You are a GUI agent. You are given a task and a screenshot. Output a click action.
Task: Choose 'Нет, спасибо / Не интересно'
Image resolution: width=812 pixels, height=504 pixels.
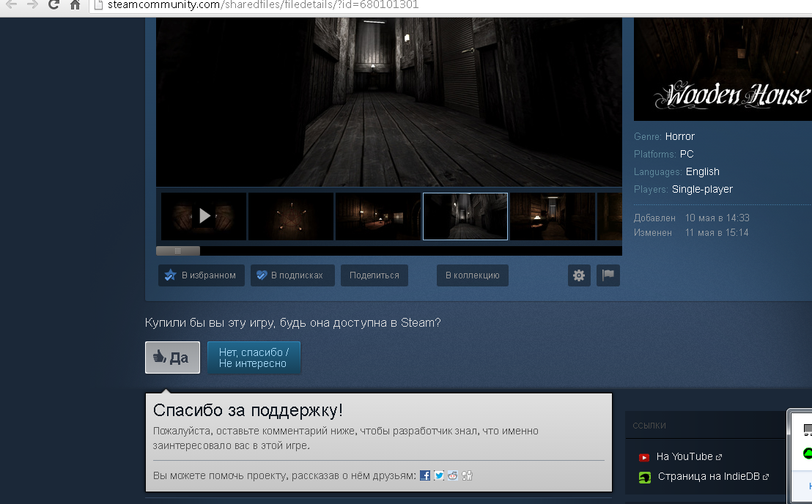(x=254, y=357)
